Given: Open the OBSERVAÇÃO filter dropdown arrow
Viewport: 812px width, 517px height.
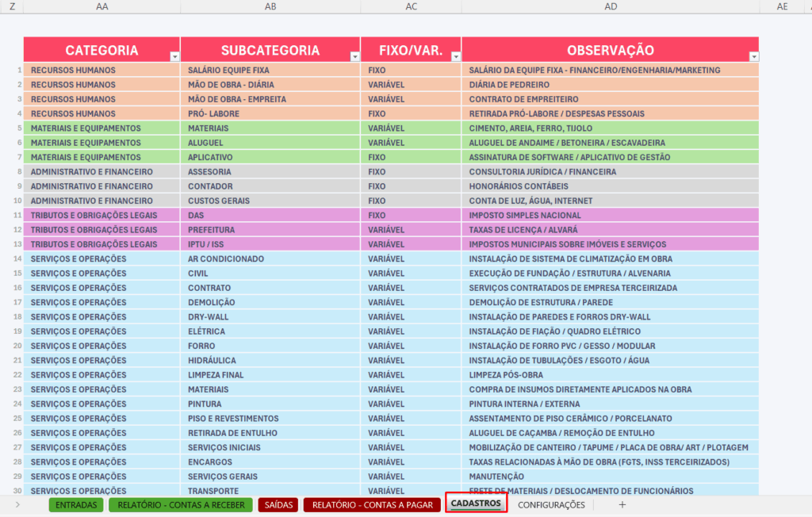Looking at the screenshot, I should pos(753,56).
